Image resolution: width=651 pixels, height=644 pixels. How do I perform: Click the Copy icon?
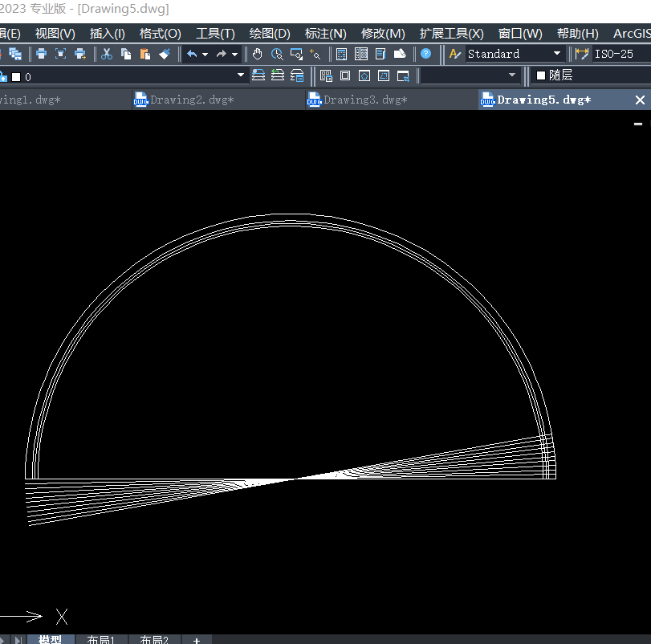coord(126,54)
